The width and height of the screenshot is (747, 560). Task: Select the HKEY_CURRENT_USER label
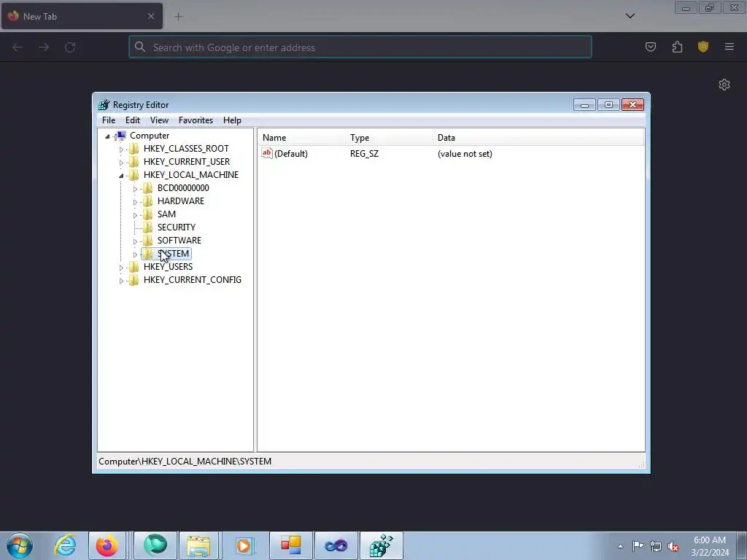tap(187, 162)
